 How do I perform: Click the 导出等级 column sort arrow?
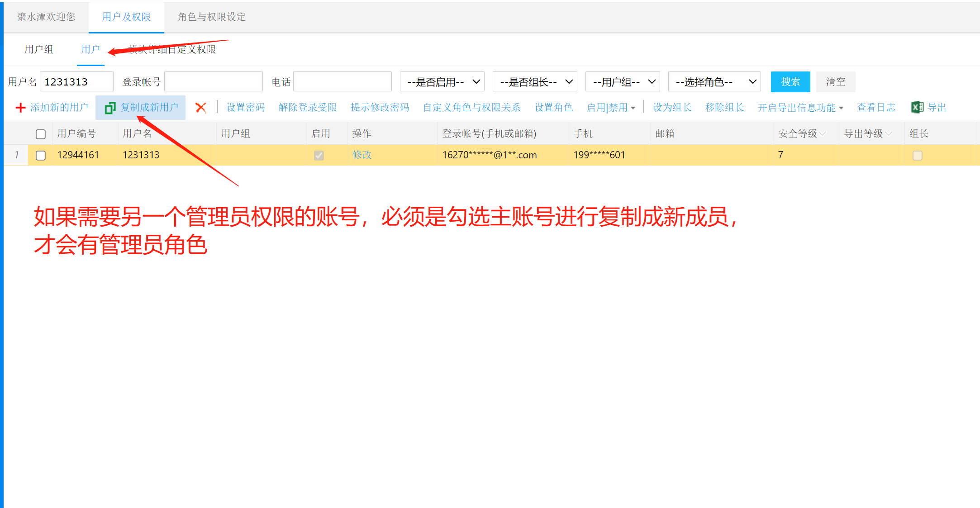[889, 133]
